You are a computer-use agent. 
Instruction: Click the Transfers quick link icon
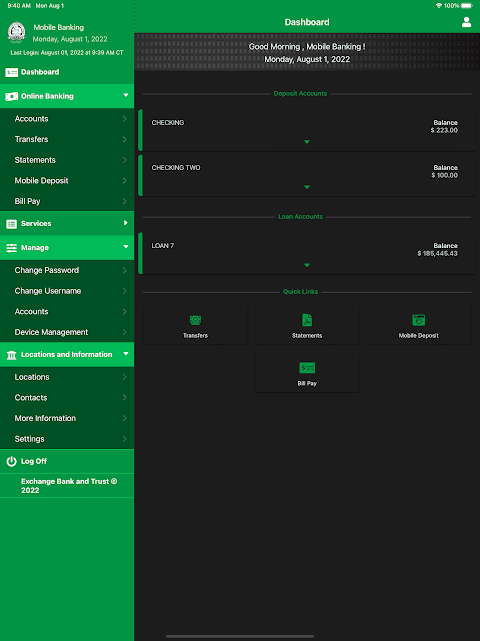[195, 320]
